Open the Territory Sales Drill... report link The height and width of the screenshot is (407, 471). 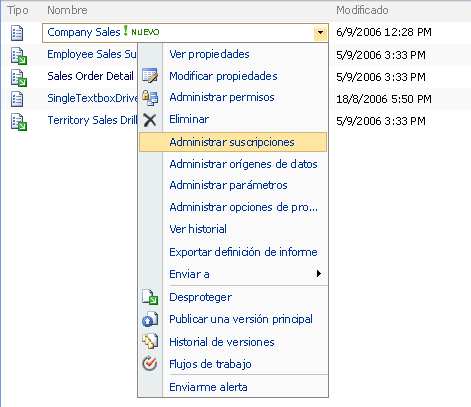(x=92, y=120)
